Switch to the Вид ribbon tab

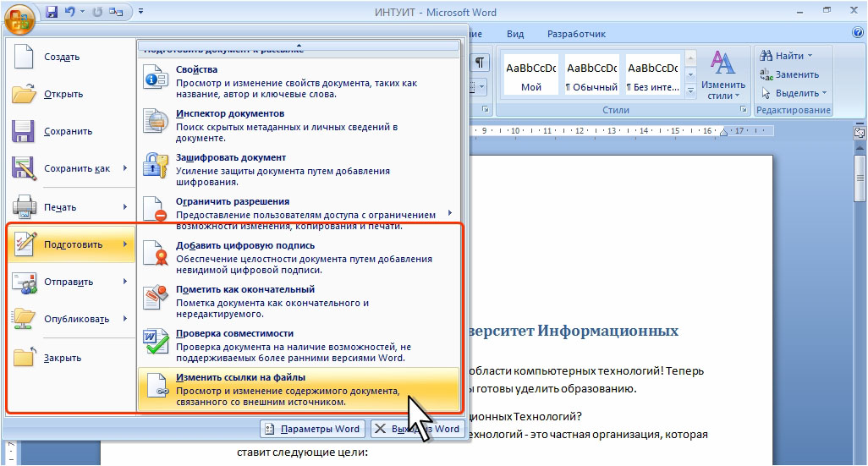click(515, 34)
